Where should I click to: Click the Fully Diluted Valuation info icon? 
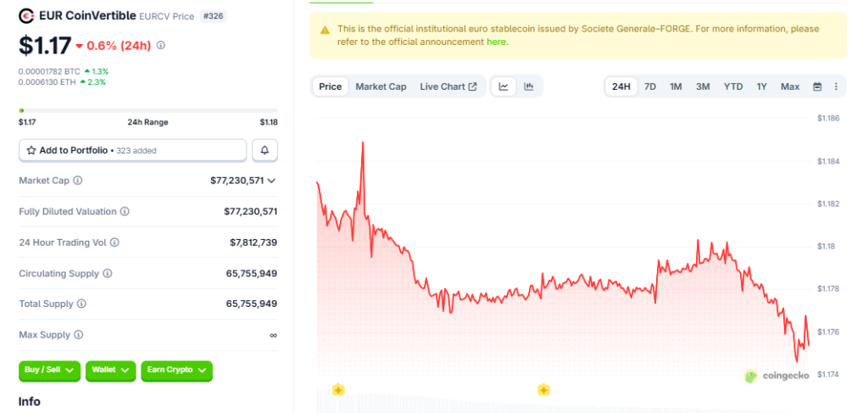125,211
